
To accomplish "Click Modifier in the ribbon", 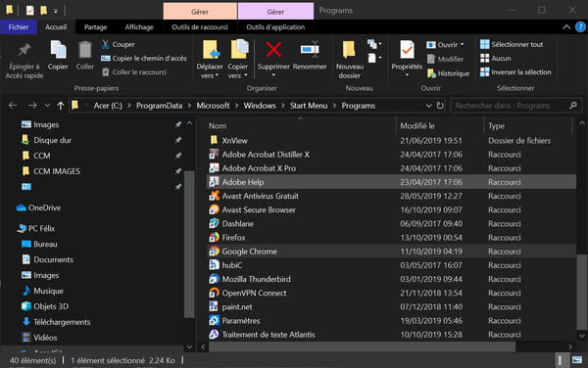I will [x=446, y=59].
